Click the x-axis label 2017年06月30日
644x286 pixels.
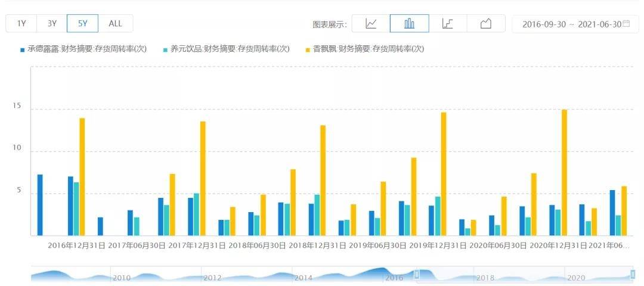(137, 246)
